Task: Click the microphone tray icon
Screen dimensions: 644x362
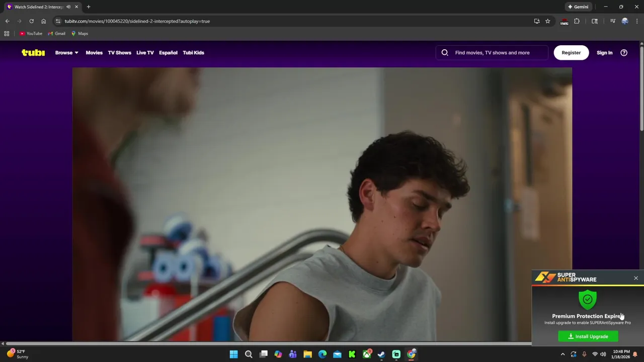Action: point(584,354)
